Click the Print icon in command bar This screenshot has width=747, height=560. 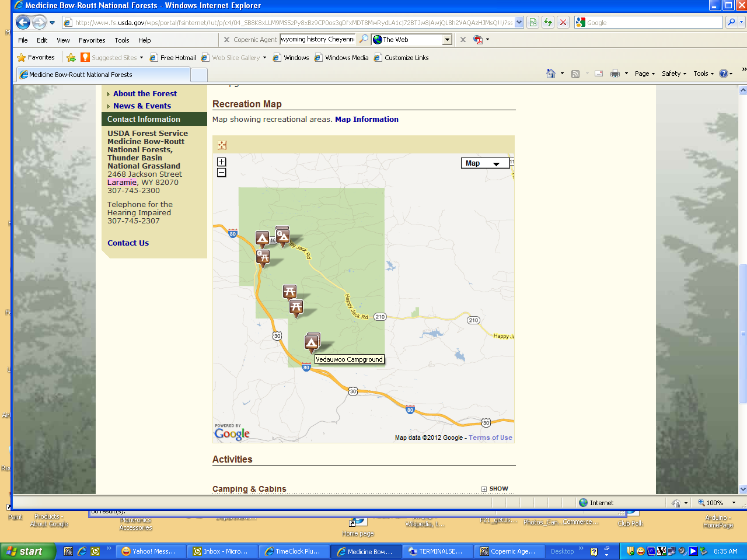pos(615,73)
